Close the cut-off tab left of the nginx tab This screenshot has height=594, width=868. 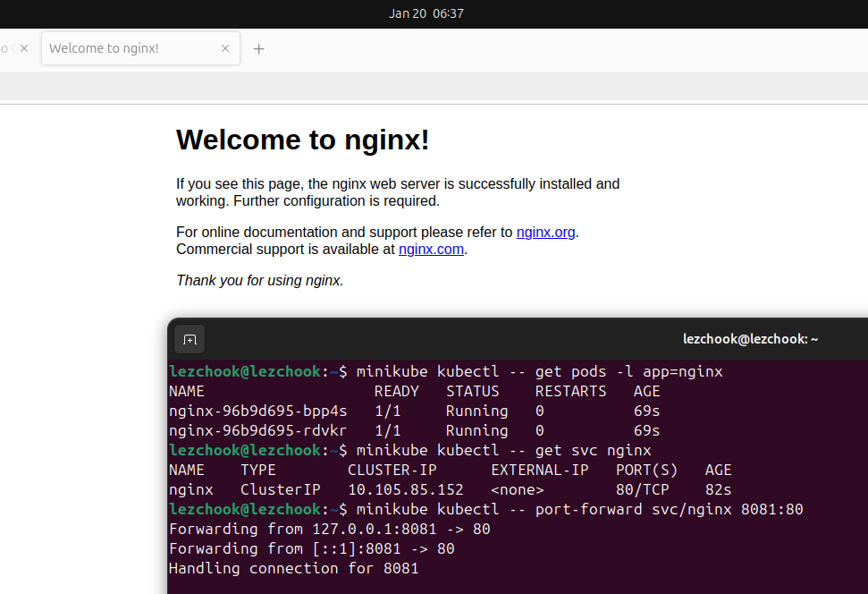click(24, 48)
